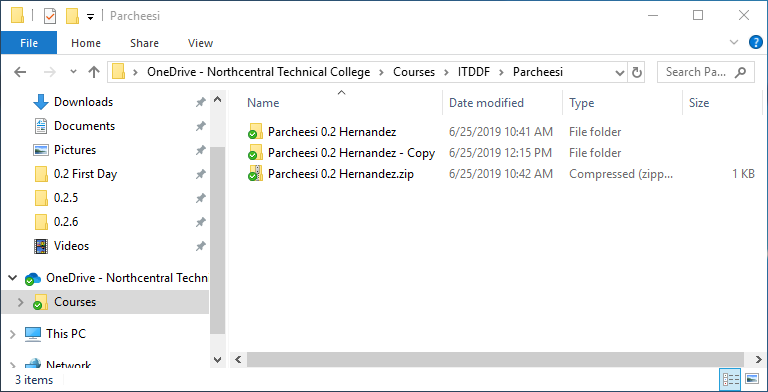Open the 0.2.5 pinned folder
This screenshot has width=768, height=392.
pos(66,198)
